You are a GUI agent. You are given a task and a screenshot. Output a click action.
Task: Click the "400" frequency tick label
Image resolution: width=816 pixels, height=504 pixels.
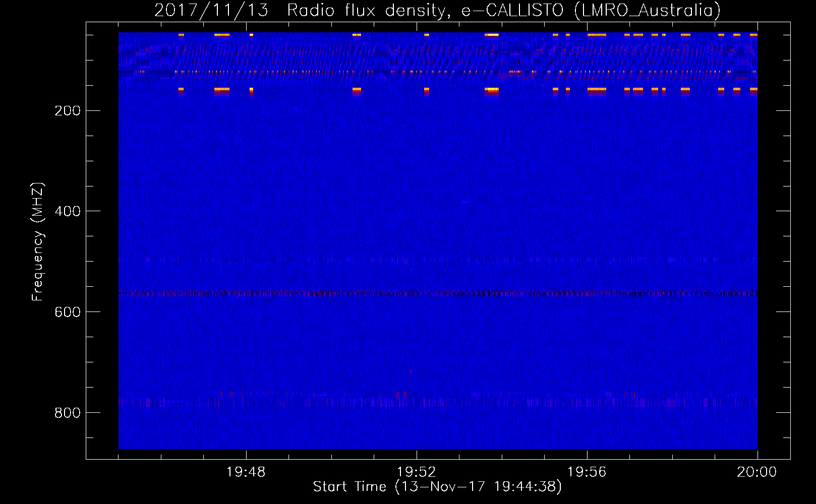(68, 211)
